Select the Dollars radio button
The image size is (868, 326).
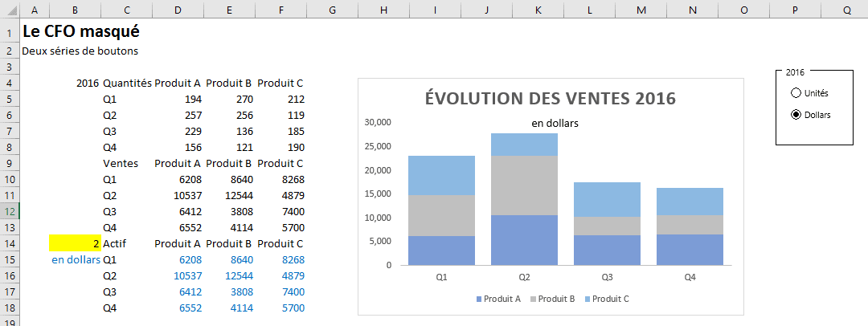coord(796,115)
